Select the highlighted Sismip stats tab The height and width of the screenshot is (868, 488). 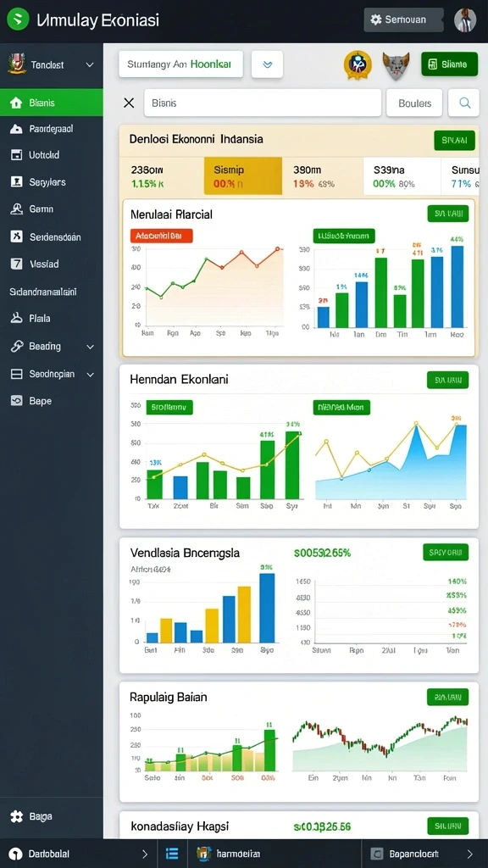click(243, 176)
